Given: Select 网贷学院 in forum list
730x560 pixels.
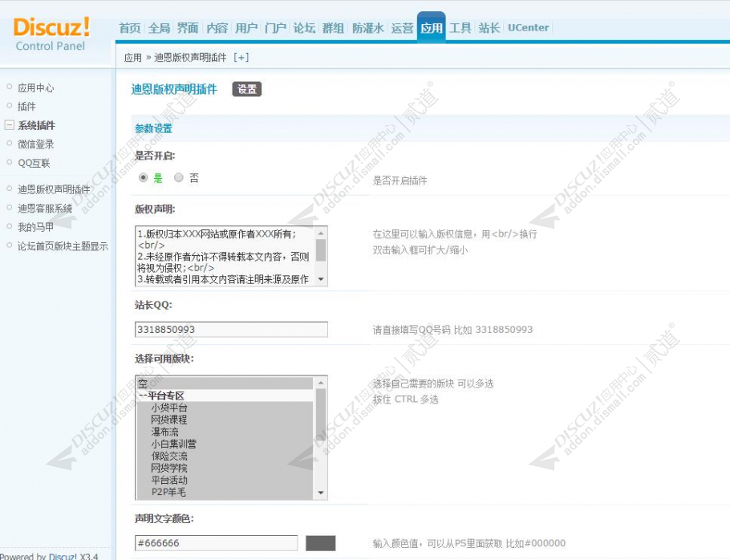Looking at the screenshot, I should click(x=225, y=468).
